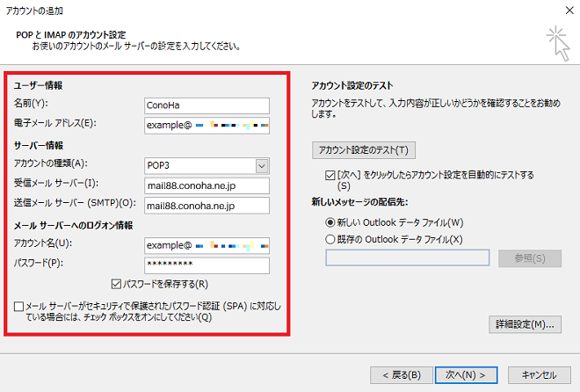
Task: Click the 名前 (name) field containing ConoHa
Action: (207, 105)
